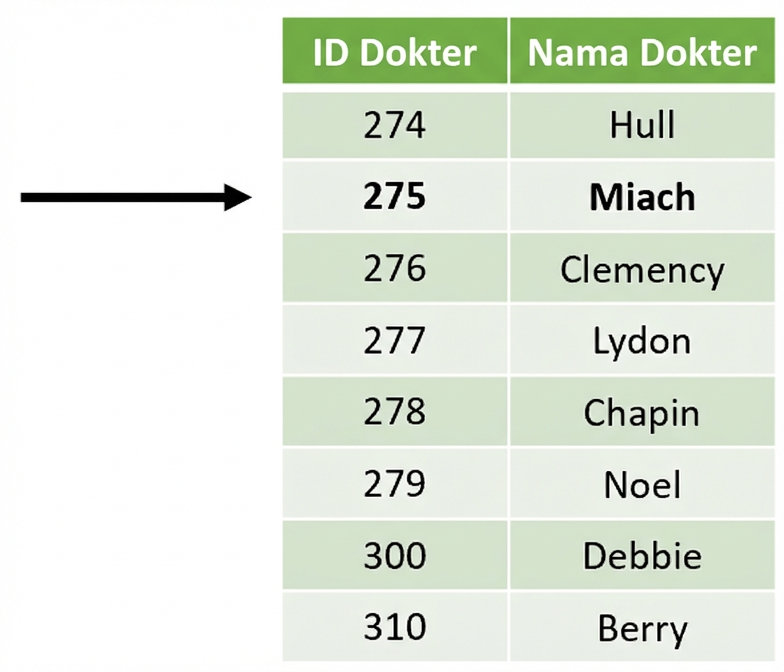Click the cell showing ID 279
This screenshot has width=784, height=672.
(x=395, y=484)
